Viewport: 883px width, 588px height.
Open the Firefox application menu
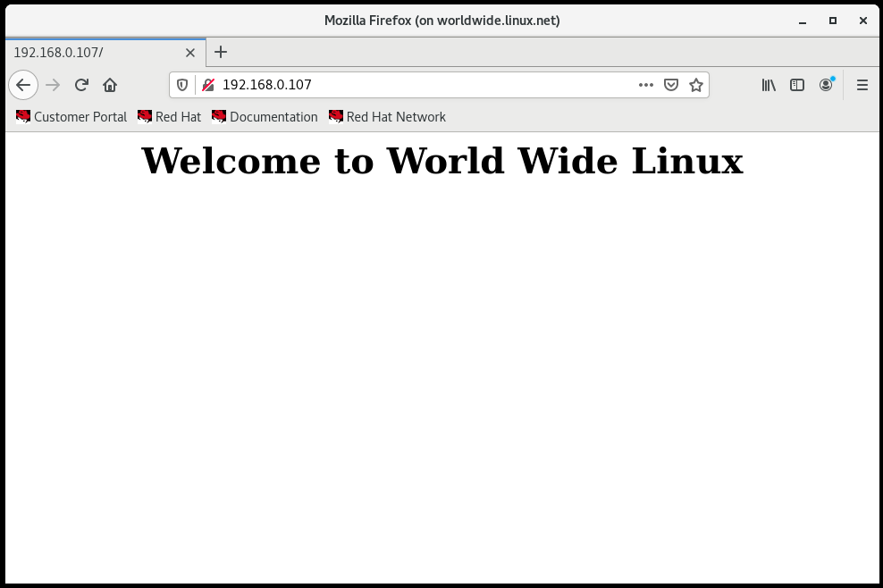click(x=862, y=85)
